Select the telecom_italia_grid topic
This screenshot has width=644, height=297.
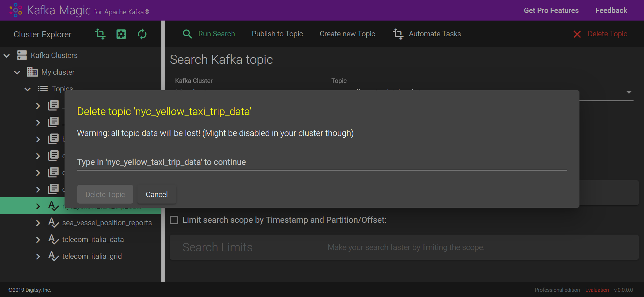coord(92,256)
